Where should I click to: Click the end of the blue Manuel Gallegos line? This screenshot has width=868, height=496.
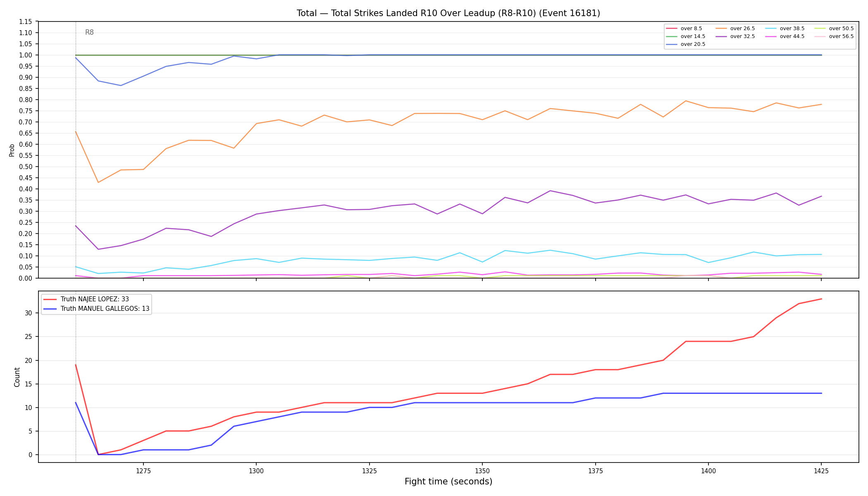[821, 393]
